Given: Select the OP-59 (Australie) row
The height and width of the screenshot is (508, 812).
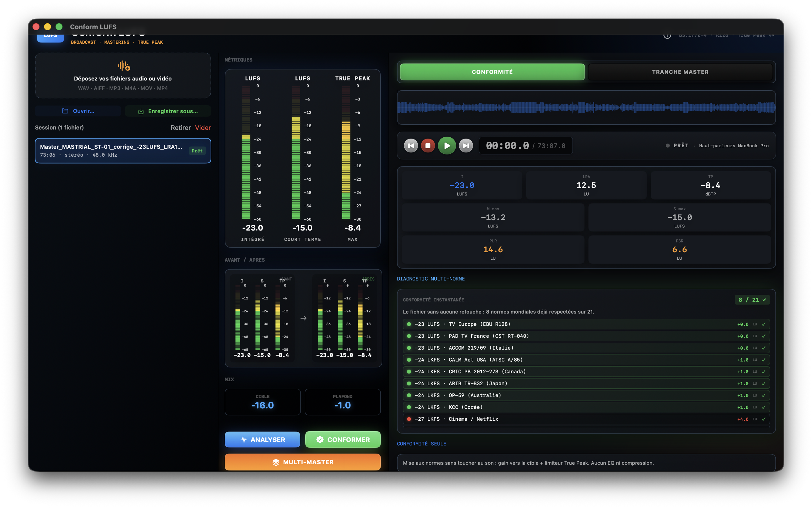Looking at the screenshot, I should click(586, 395).
